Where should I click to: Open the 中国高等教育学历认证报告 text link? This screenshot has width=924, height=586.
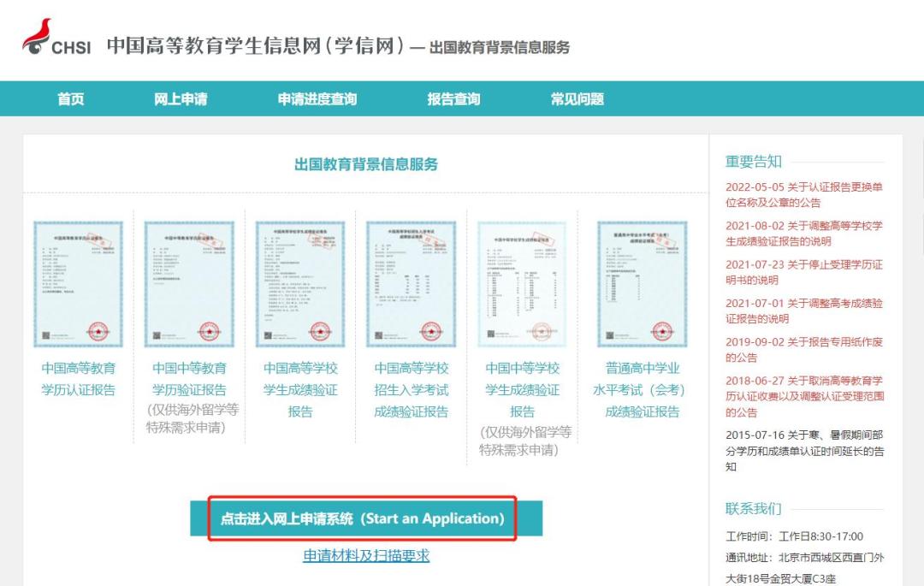79,379
